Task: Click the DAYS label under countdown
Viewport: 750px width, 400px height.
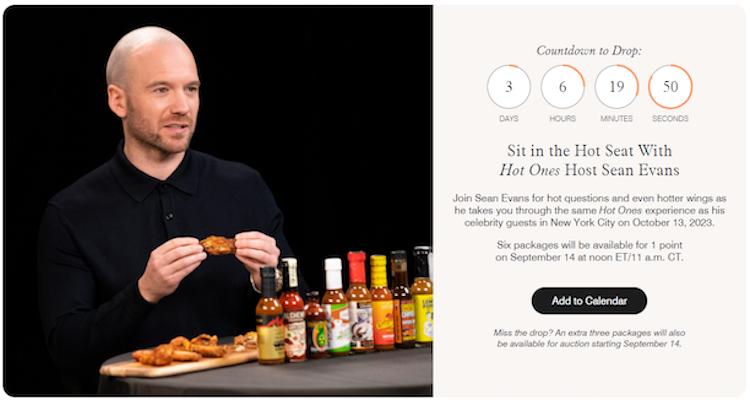Action: [x=508, y=118]
